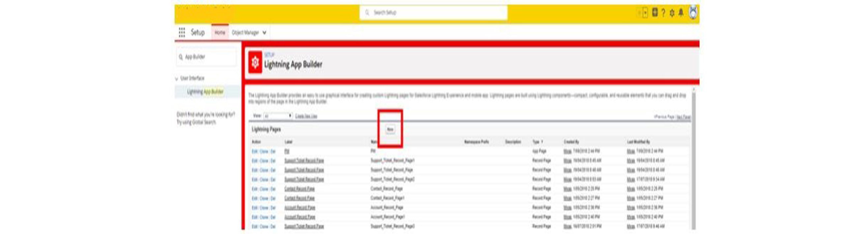The width and height of the screenshot is (868, 234).
Task: Open label link for Support_Ticket_Record_Page1 row
Action: (304, 161)
